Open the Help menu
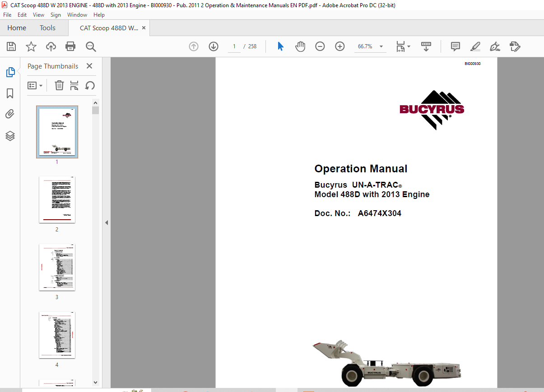 (99, 15)
